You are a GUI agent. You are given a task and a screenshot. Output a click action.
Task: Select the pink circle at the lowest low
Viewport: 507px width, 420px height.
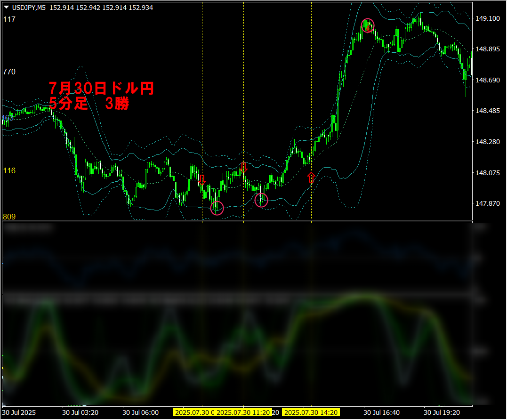click(x=217, y=208)
